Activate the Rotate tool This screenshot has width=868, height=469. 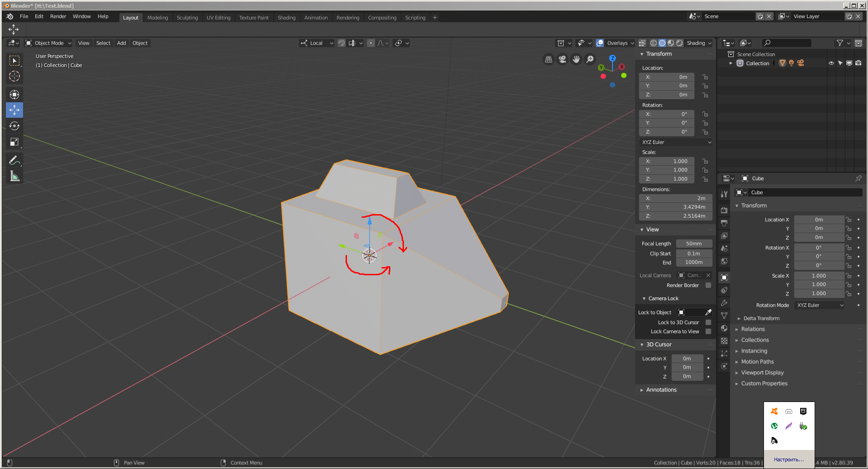14,126
